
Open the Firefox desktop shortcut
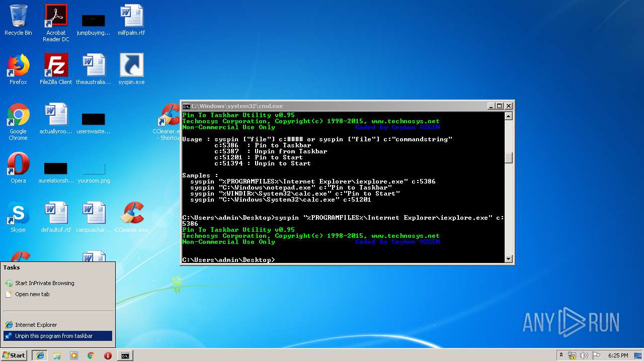(18, 69)
